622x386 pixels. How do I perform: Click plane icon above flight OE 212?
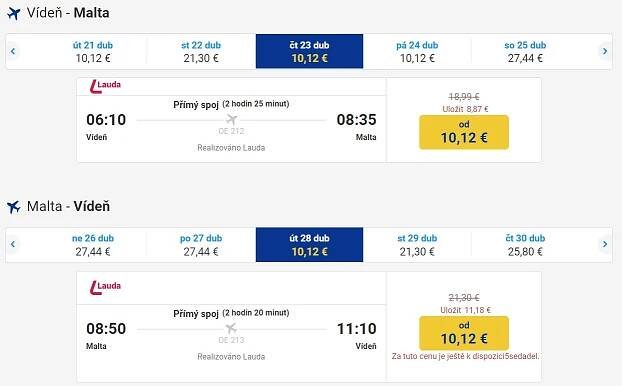pyautogui.click(x=231, y=119)
